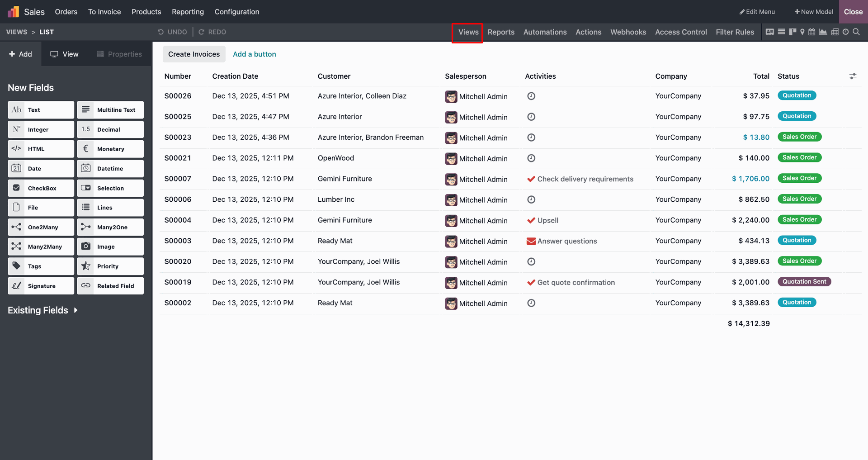Open the Configuration menu
Image resolution: width=868 pixels, height=460 pixels.
pos(237,12)
